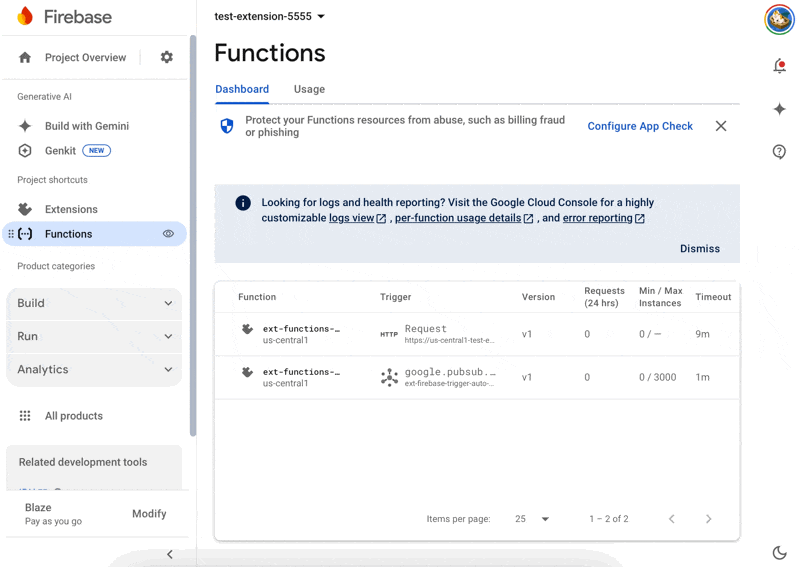Go to previous page of functions
800x567 pixels.
(x=671, y=519)
